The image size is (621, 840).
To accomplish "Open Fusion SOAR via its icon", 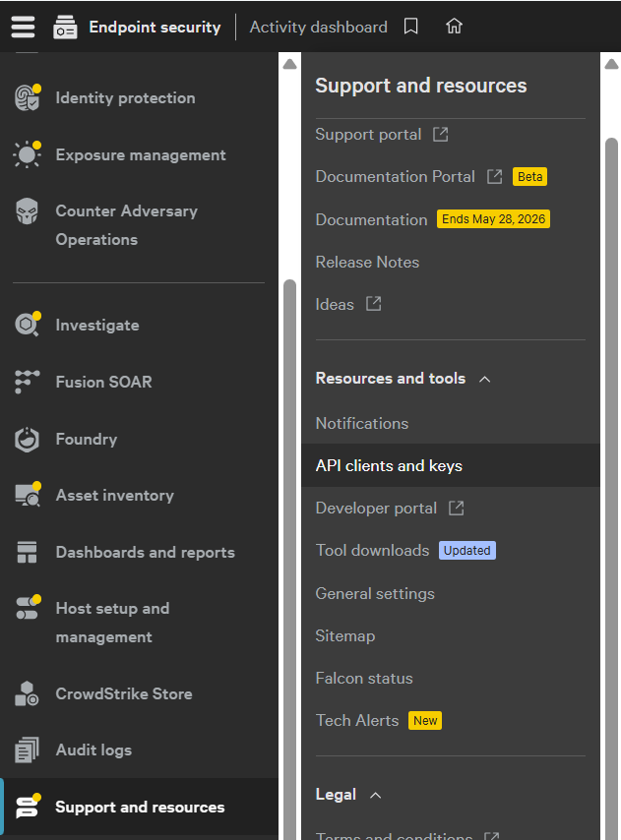I will (27, 382).
